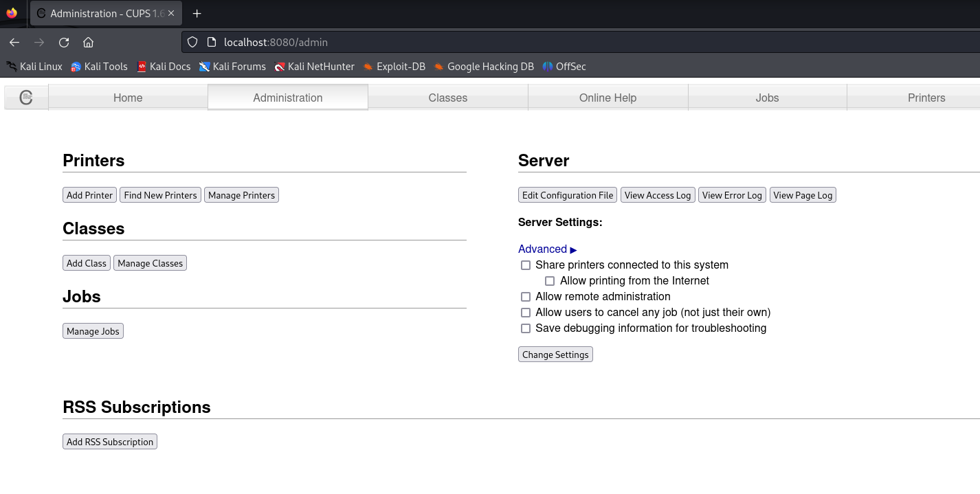This screenshot has width=980, height=494.
Task: Enable Allow users to cancel any job
Action: [x=526, y=313]
